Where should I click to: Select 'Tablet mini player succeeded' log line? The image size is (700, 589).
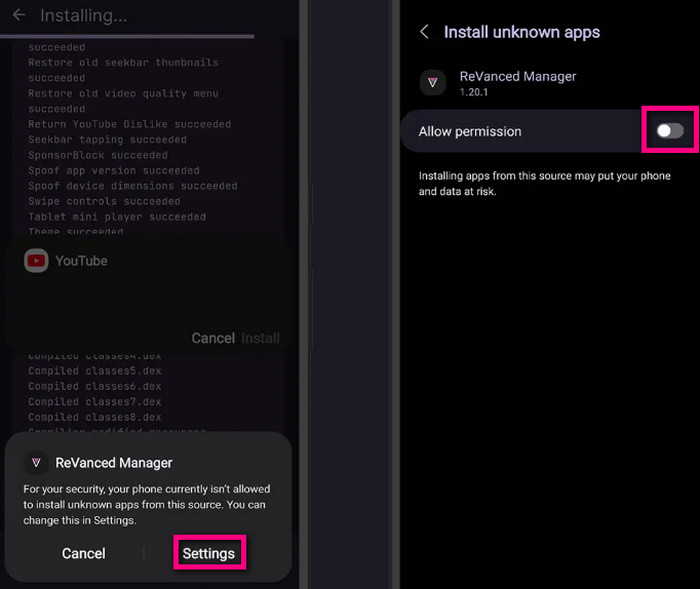pos(117,217)
